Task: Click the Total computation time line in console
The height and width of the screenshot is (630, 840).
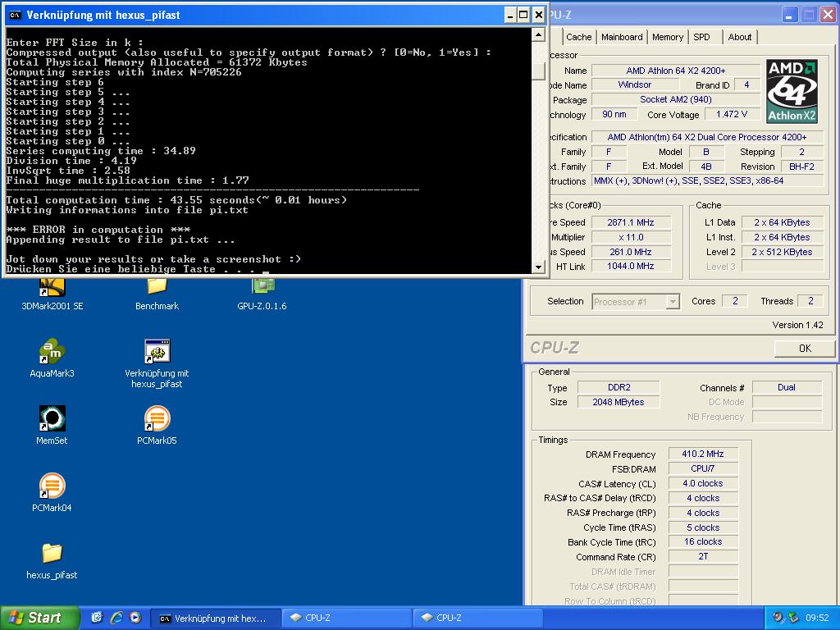Action: (x=176, y=200)
